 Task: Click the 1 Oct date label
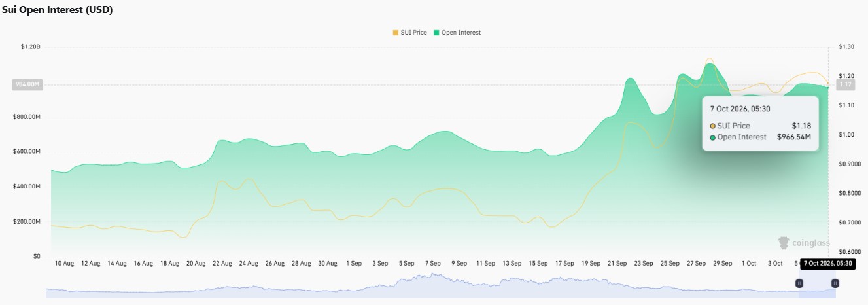[749, 264]
